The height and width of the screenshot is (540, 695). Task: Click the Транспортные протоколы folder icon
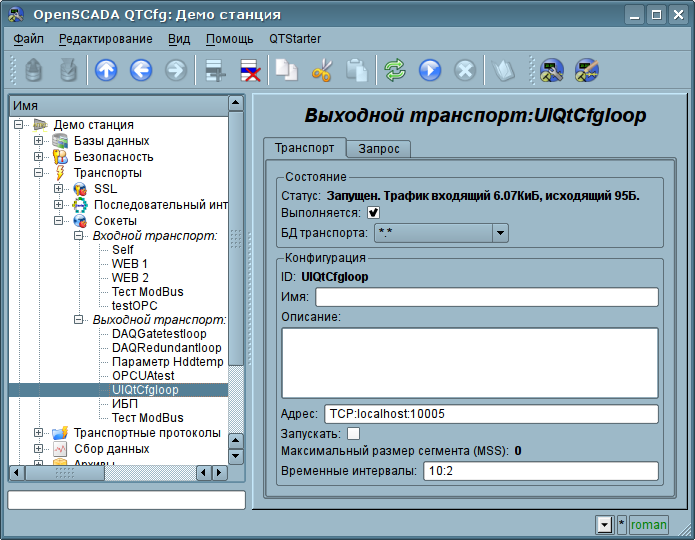[x=60, y=433]
